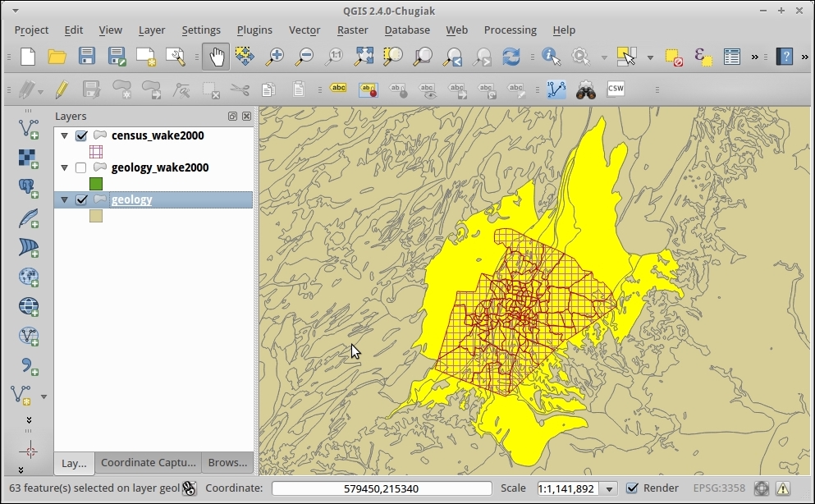Screen dimensions: 815x504
Task: Open the attribute table icon
Action: (731, 57)
